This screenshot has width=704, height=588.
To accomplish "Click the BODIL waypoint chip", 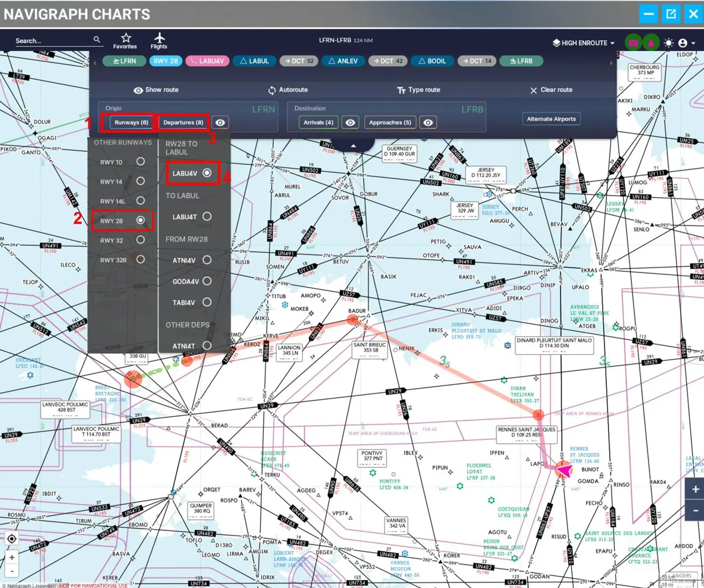I will coord(433,61).
